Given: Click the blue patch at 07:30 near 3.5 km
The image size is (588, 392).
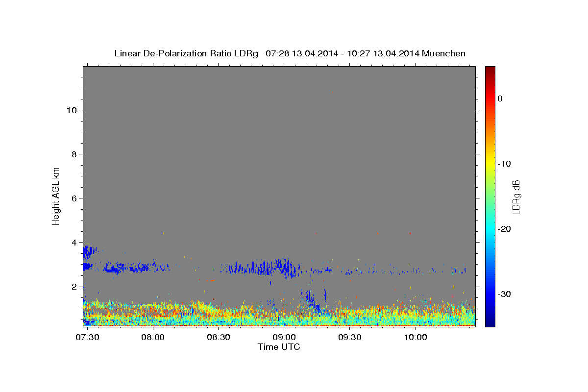Looking at the screenshot, I should (90, 252).
